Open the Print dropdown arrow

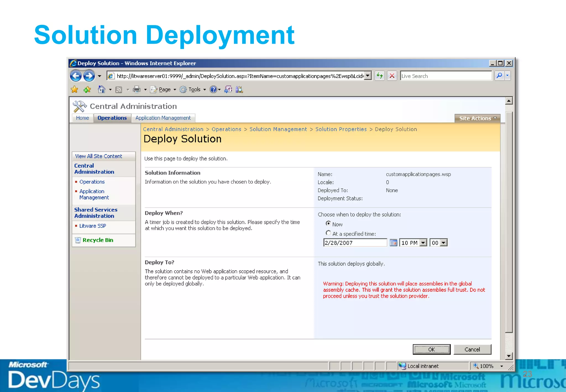145,90
